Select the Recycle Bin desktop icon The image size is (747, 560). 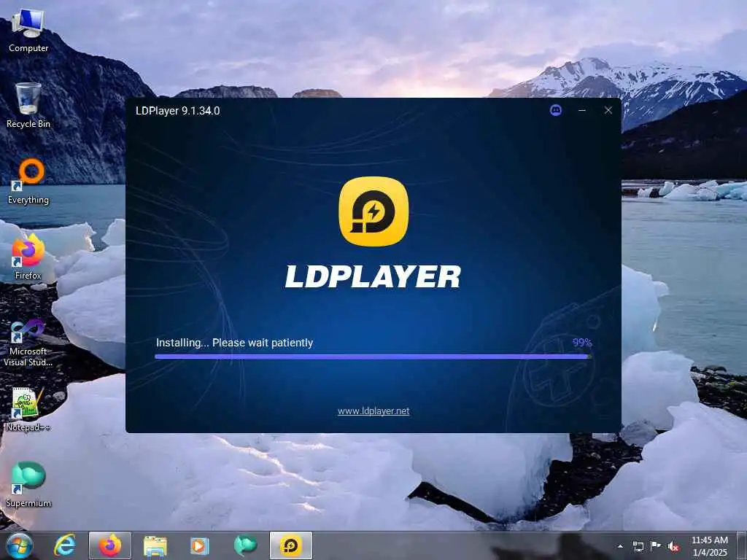pos(28,106)
